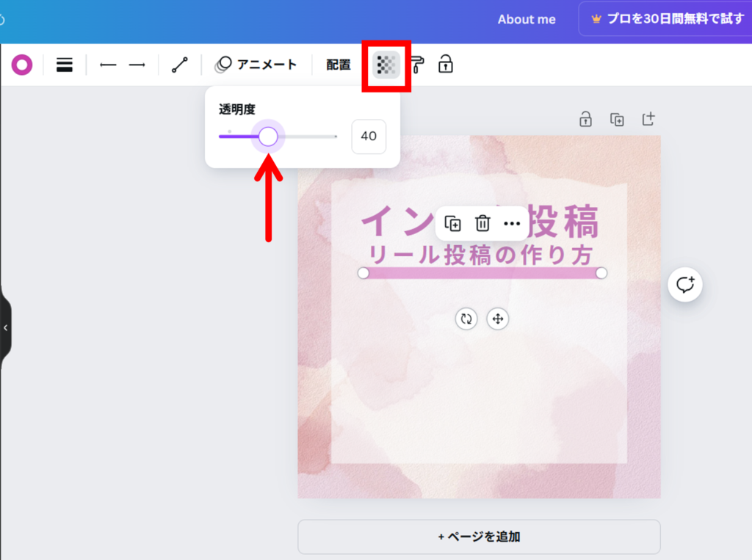The width and height of the screenshot is (752, 560).
Task: Lock the page using the padlock above canvas
Action: click(585, 119)
